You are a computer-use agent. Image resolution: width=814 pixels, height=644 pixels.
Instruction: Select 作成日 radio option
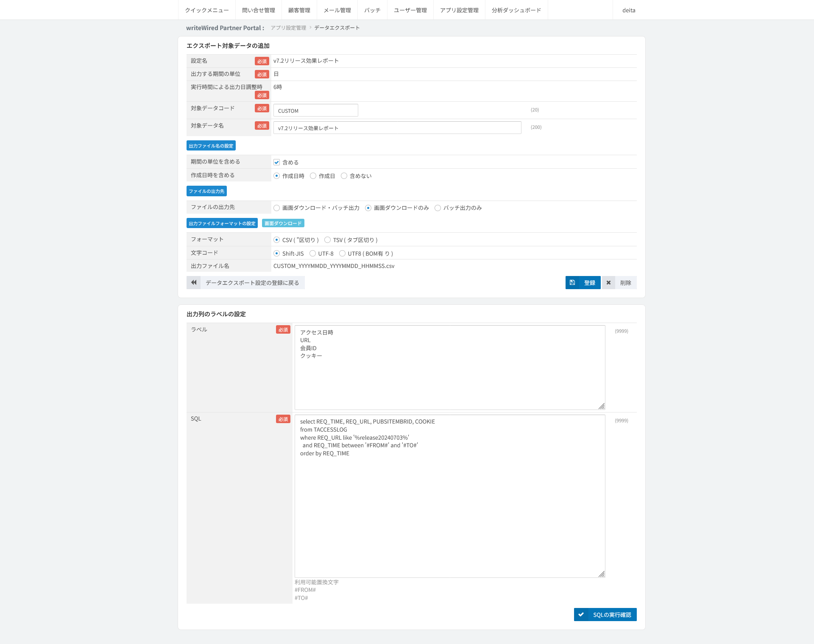[313, 176]
